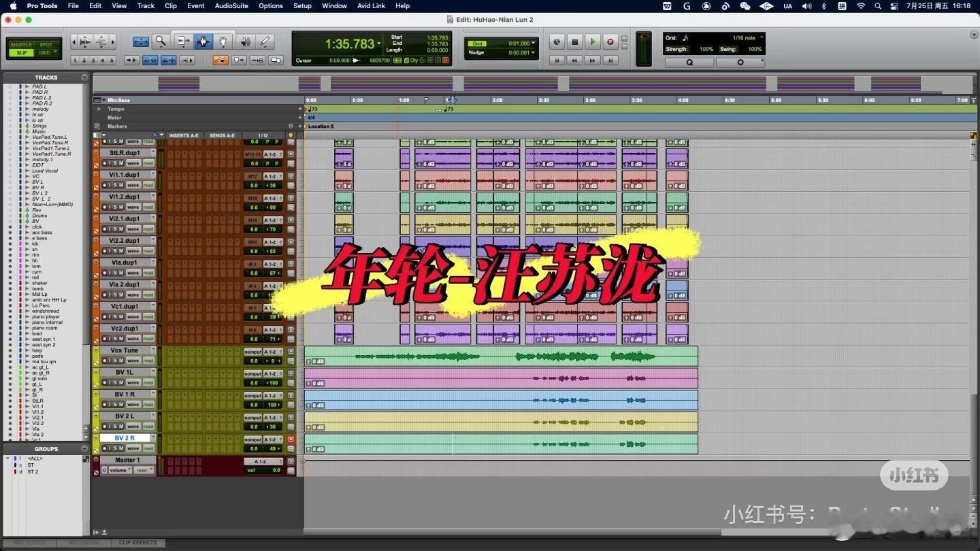
Task: Click the Fast Forward transport button
Action: pyautogui.click(x=593, y=61)
